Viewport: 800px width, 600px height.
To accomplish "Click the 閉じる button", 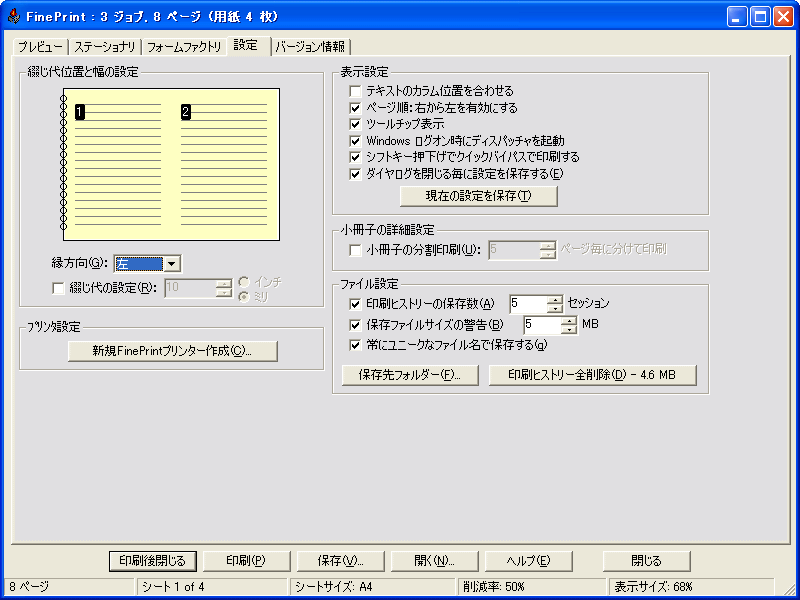I will (x=646, y=561).
